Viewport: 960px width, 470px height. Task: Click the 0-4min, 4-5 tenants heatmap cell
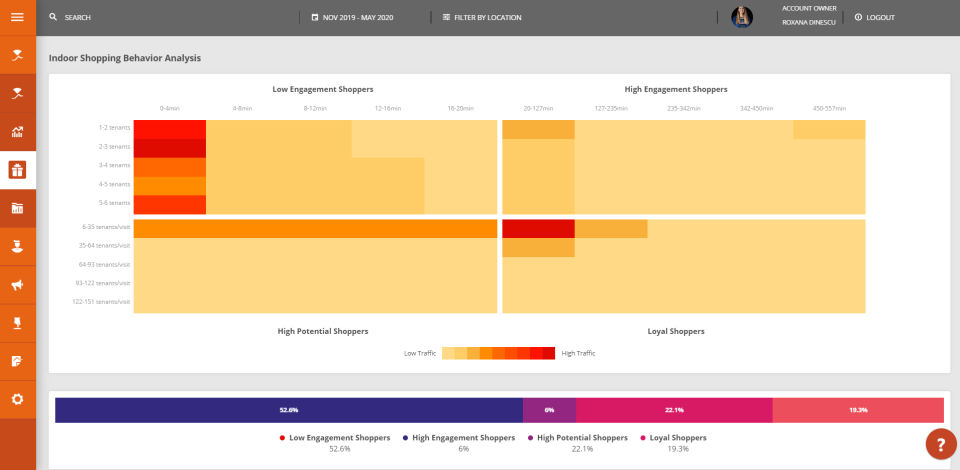pos(170,186)
